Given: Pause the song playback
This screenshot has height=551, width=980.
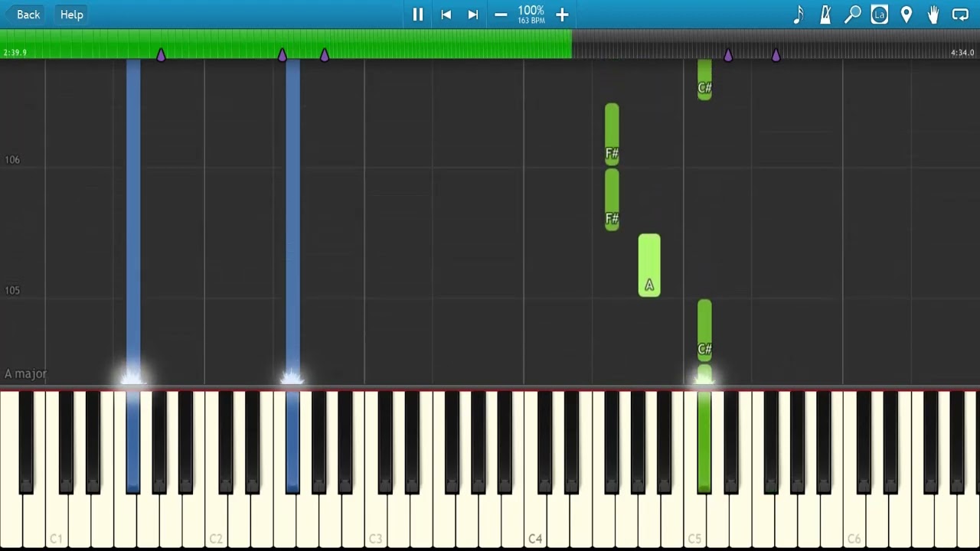Looking at the screenshot, I should 418,15.
